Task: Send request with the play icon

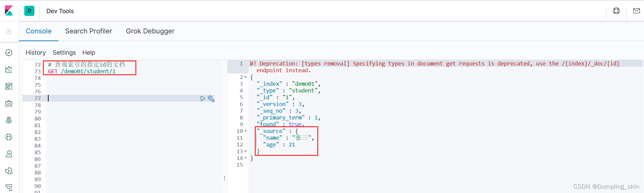Action: pyautogui.click(x=203, y=99)
